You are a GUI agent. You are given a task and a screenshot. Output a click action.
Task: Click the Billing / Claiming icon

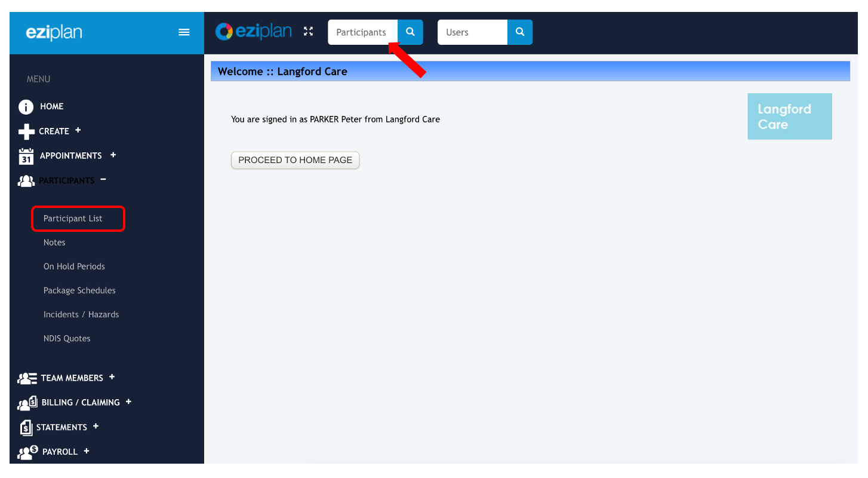coord(27,403)
